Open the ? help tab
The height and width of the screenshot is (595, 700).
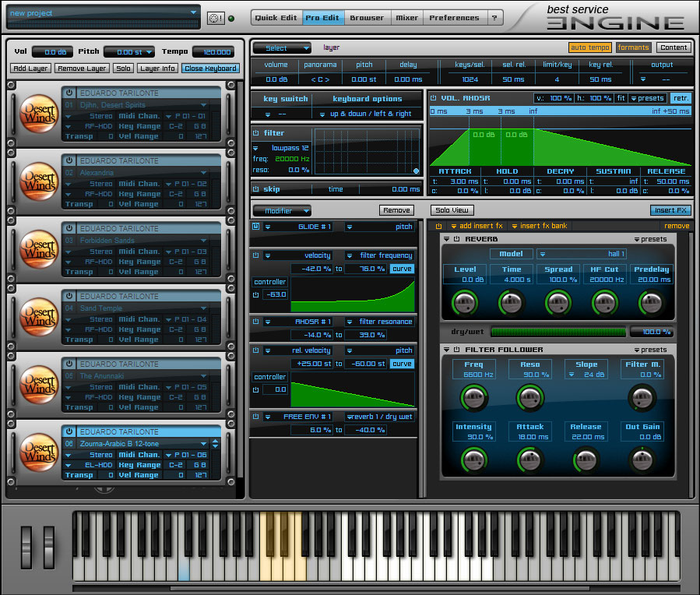tap(494, 18)
